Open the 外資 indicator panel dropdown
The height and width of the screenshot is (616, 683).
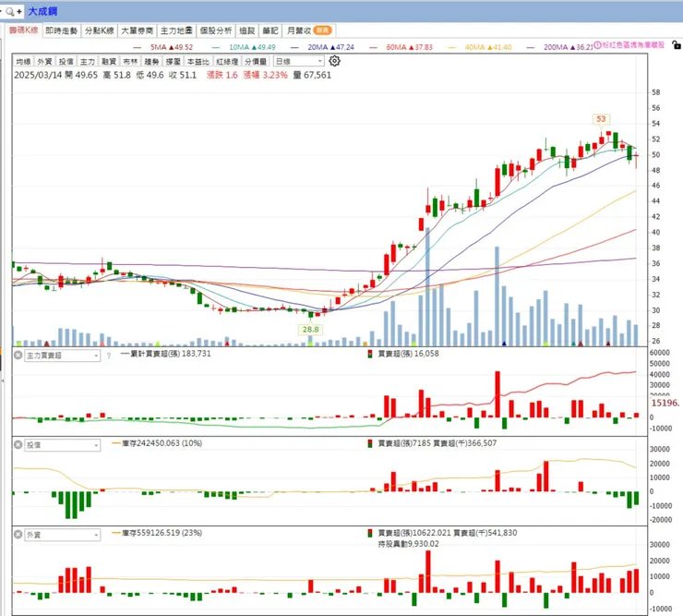[x=62, y=535]
